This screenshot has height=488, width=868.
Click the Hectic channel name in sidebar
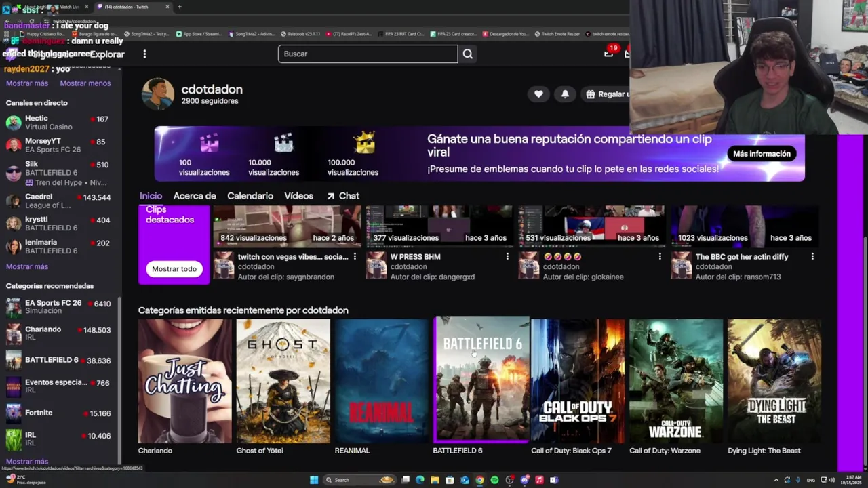coord(37,118)
